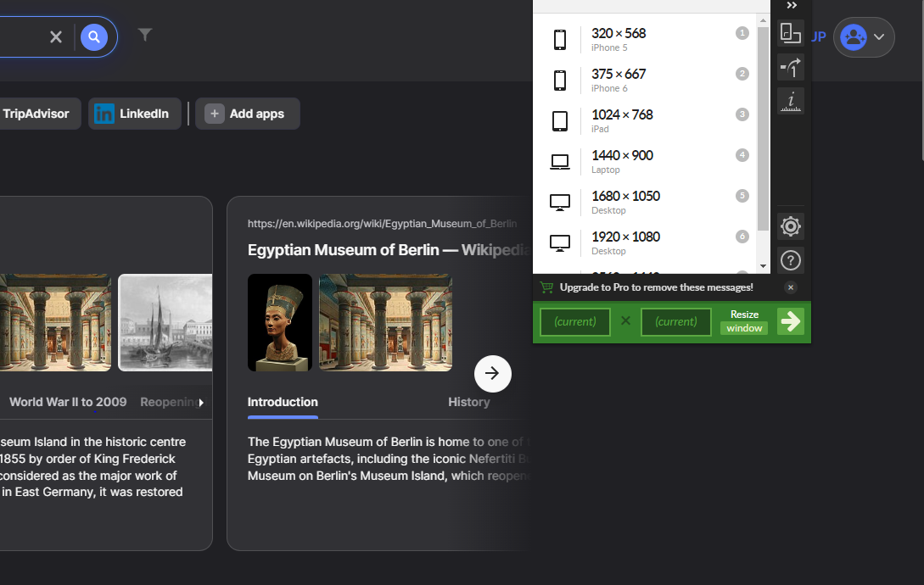Click the monitor icon for 1920 × 1080
The width and height of the screenshot is (924, 585).
click(x=560, y=243)
